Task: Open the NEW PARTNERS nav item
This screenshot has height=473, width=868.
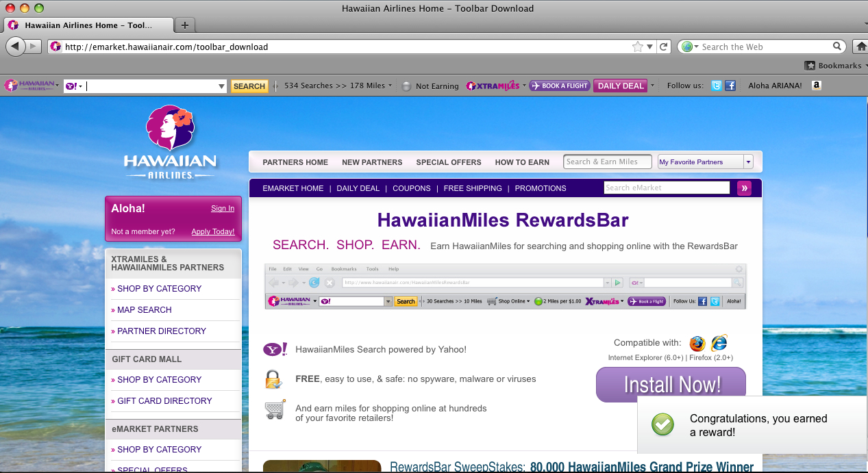Action: (x=372, y=162)
